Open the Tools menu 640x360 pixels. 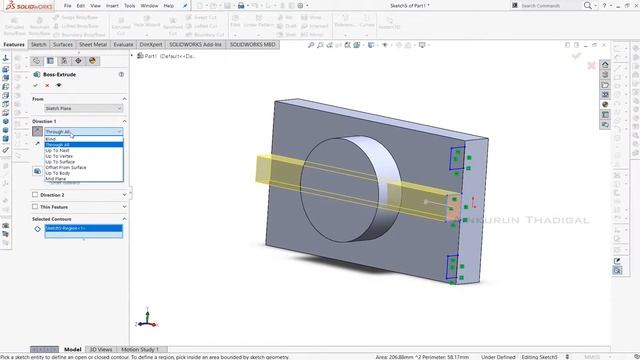129,6
